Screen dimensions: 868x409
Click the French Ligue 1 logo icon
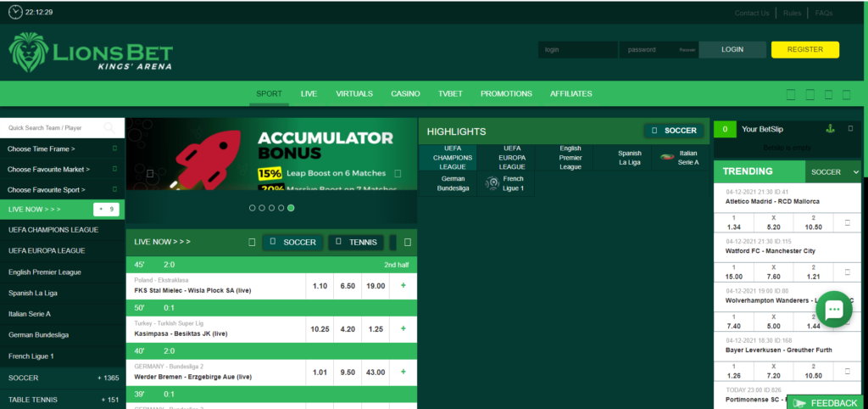tap(492, 183)
